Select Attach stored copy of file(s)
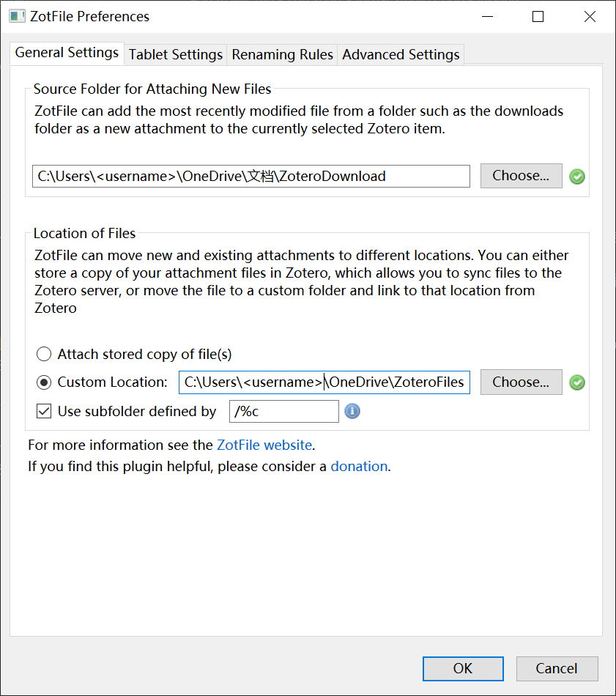Viewport: 616px width, 696px height. (x=44, y=354)
